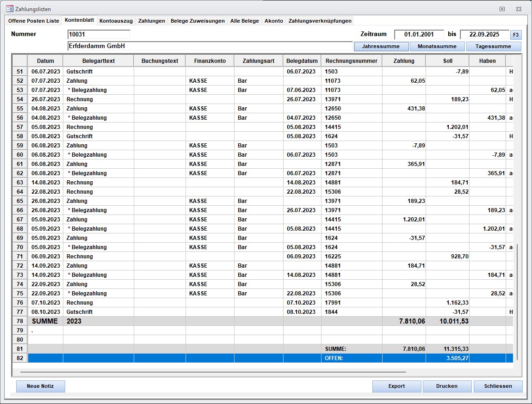Select the Zahlungen tab
The image size is (532, 404).
click(151, 21)
